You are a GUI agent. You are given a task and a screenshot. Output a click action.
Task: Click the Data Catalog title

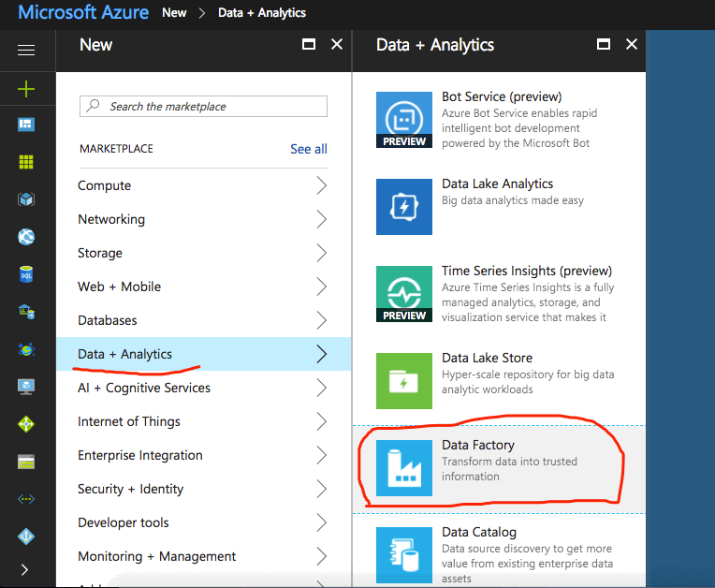(479, 533)
